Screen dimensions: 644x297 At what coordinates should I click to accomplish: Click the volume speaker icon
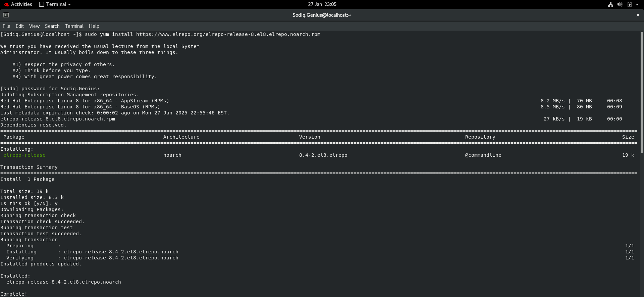(620, 4)
